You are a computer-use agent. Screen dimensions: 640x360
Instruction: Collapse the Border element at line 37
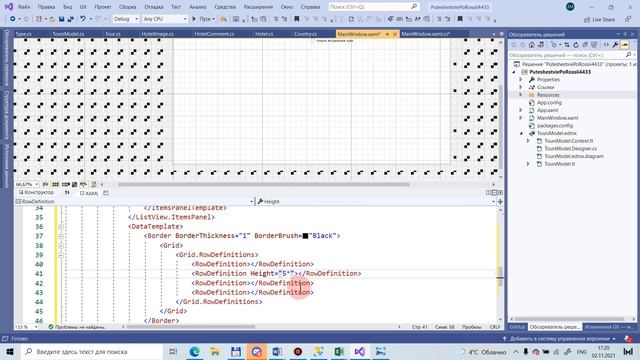60,236
